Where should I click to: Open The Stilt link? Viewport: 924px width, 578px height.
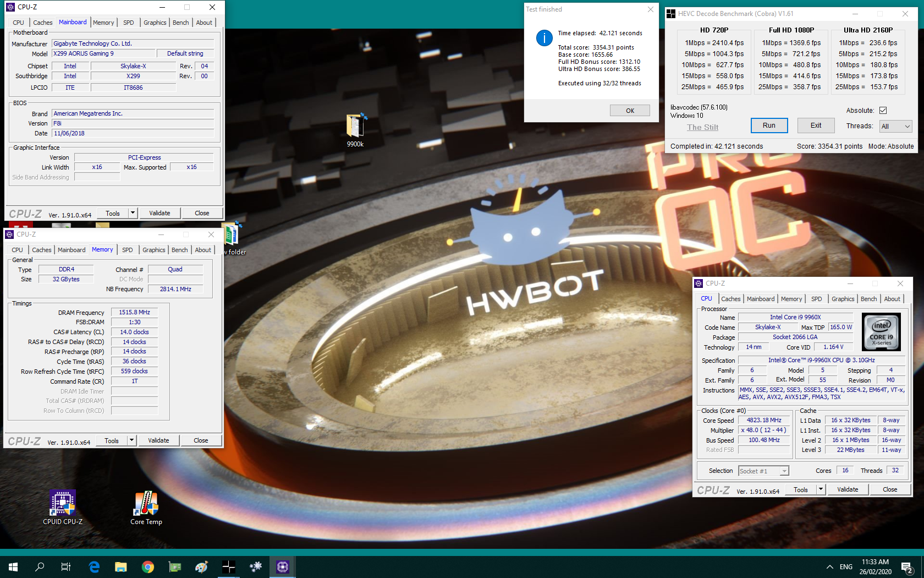coord(703,127)
